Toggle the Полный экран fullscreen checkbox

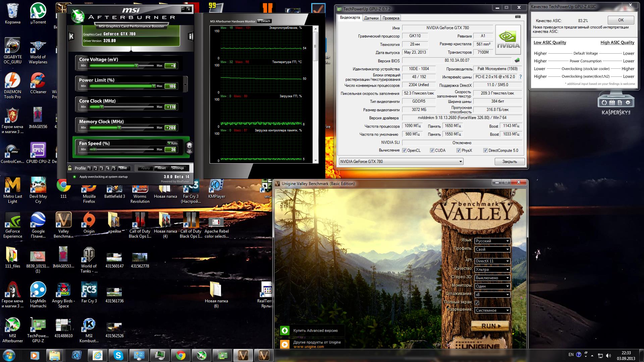pos(477,303)
